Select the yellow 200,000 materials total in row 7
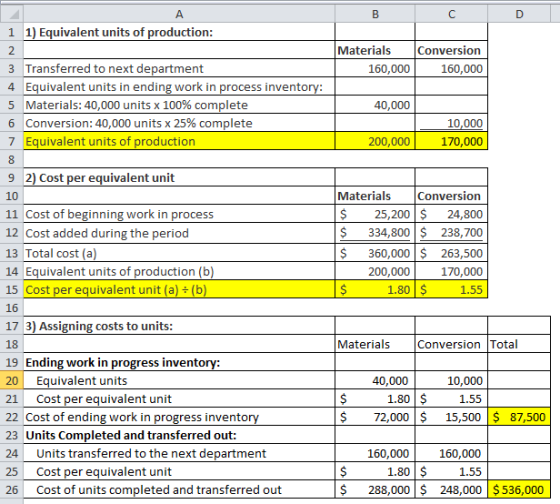Viewport: 560px width, 504px height. [x=375, y=141]
